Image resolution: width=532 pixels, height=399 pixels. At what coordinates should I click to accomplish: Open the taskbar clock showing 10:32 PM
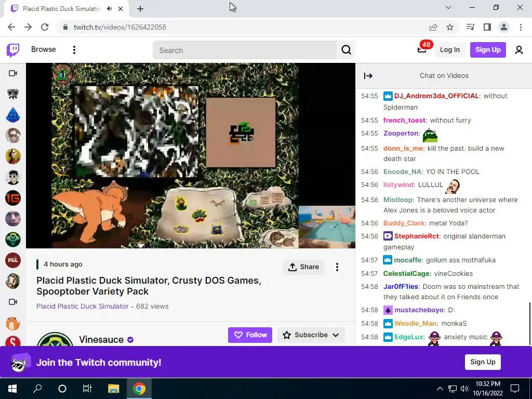pos(487,389)
